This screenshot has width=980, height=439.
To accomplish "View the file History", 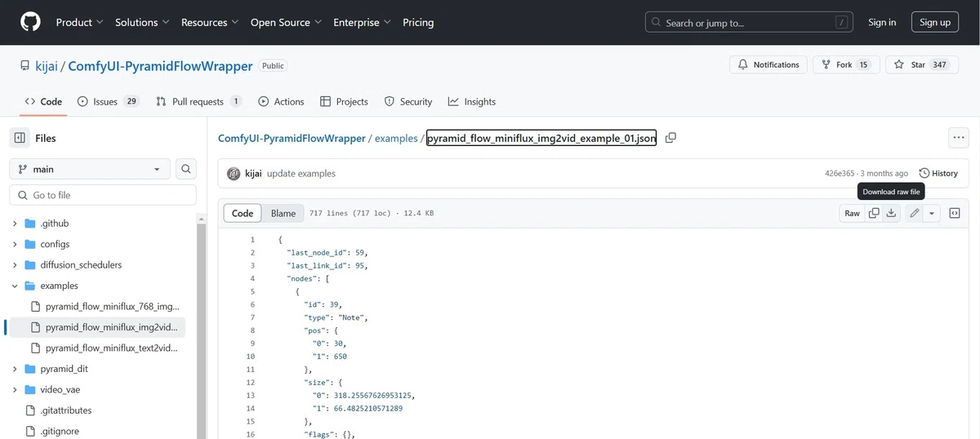I will pos(938,173).
